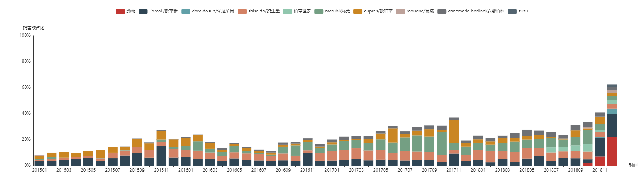The width and height of the screenshot is (644, 178).
Task: Select the green marubi segment in the 201709 bar
Action: pos(429,144)
